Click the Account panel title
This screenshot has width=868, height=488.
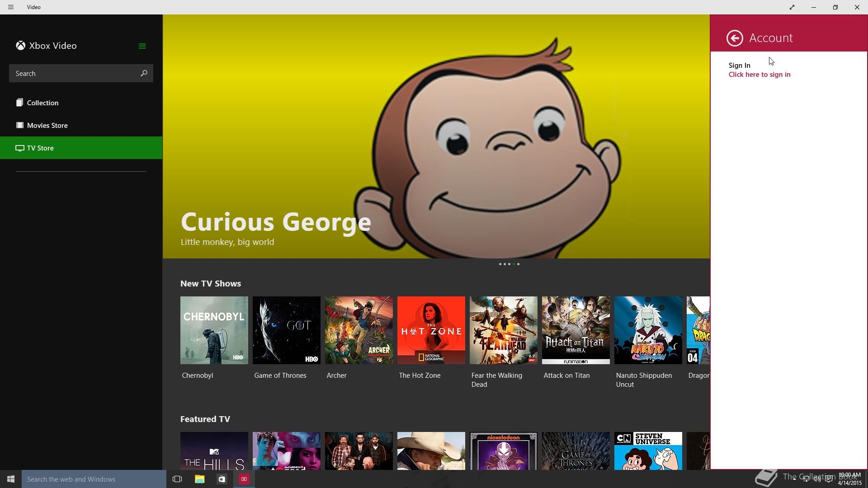click(x=771, y=38)
